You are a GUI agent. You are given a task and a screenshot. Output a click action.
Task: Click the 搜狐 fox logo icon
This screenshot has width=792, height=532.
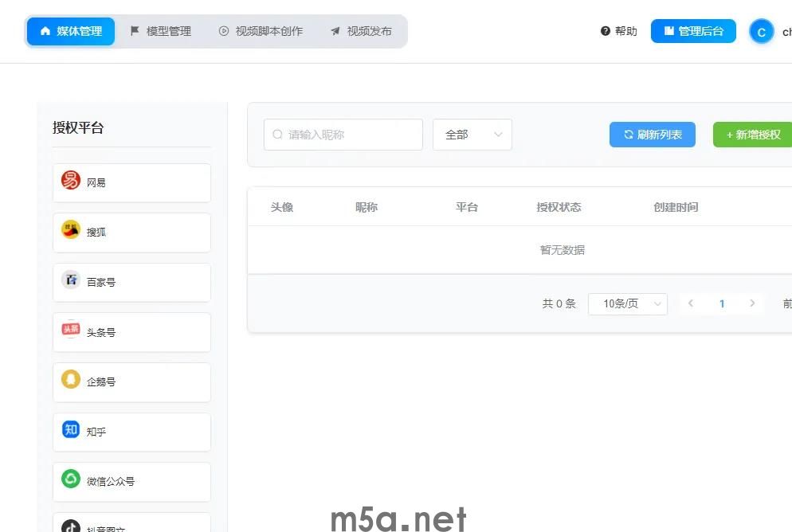pos(71,229)
